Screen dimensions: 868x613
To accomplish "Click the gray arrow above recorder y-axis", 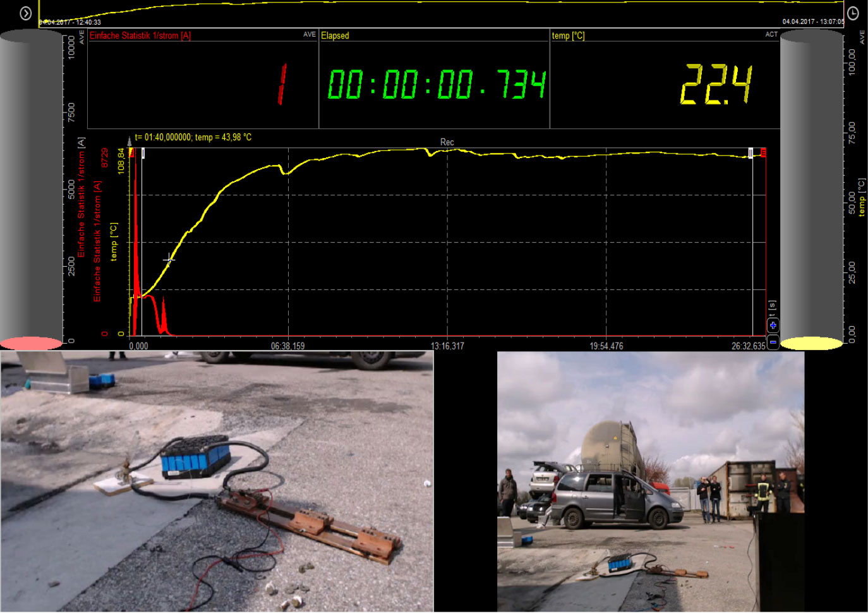I will pyautogui.click(x=130, y=141).
